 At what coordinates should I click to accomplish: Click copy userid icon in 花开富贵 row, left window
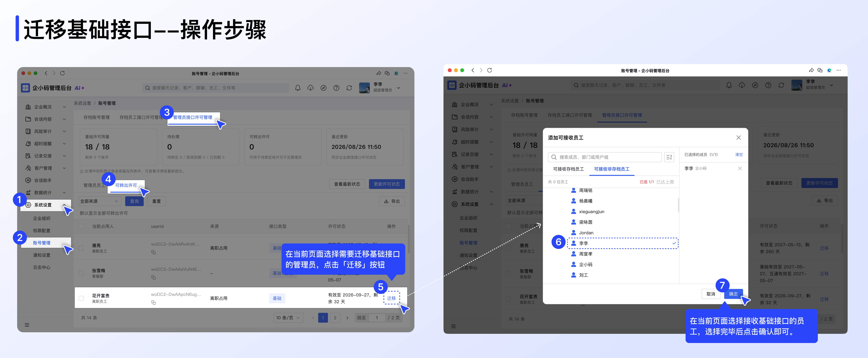[x=153, y=302]
